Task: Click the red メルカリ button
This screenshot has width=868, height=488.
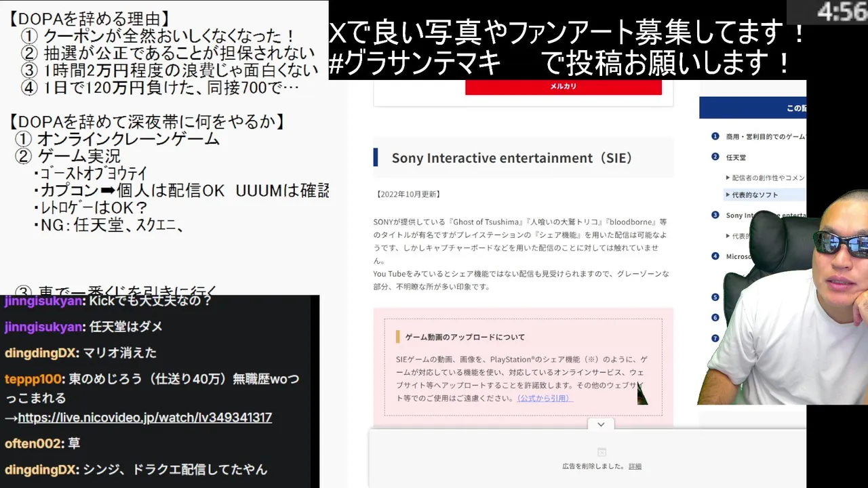Action: coord(563,87)
